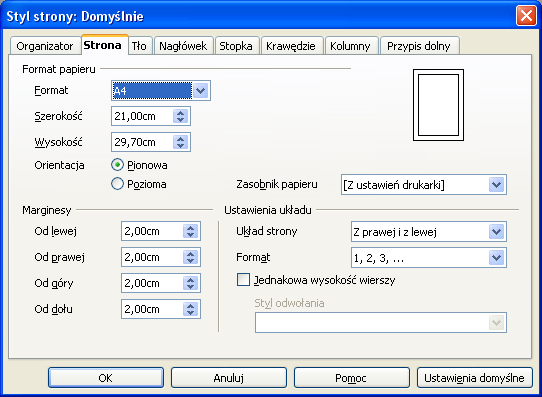Screen dimensions: 542x397
Task: Open the Przypis dolny tab
Action: [x=419, y=46]
